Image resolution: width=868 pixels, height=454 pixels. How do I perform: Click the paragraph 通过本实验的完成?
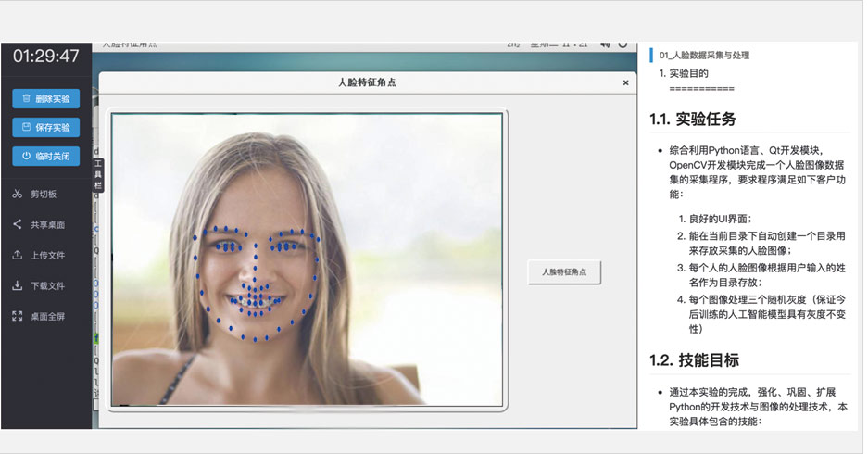point(758,407)
